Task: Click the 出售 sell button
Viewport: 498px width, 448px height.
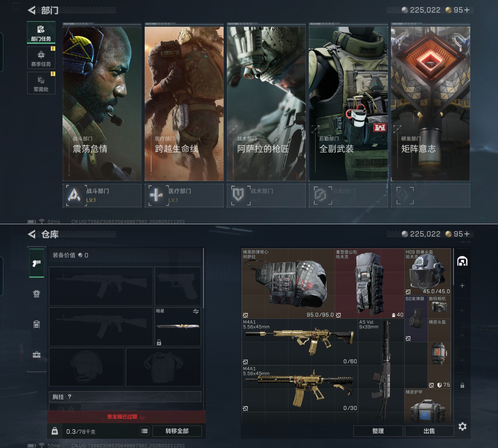Action: 429,431
